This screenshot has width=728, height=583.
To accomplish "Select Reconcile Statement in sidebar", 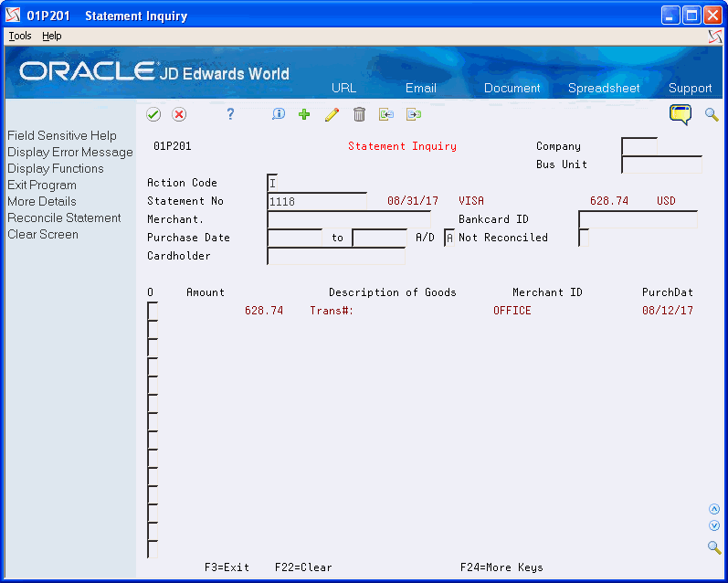I will tap(64, 217).
